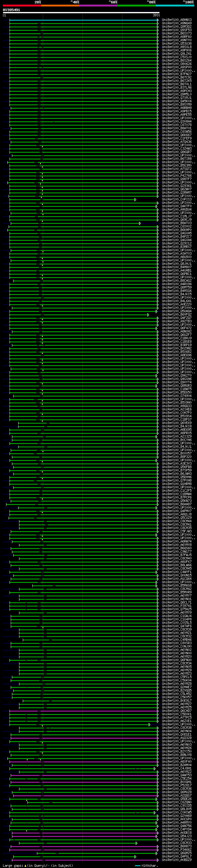Select the UniRef100_A9P9X6 label

tap(177, 50)
